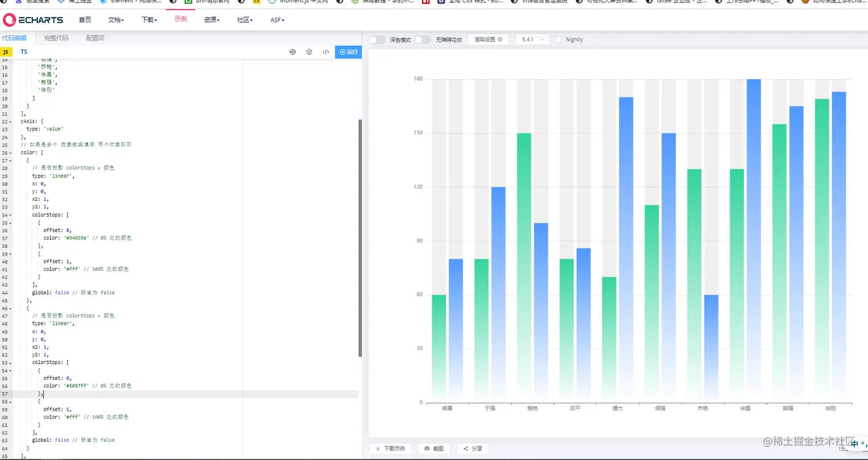This screenshot has height=460, width=868.
Task: Enable the Nightly checkbox
Action: [559, 40]
